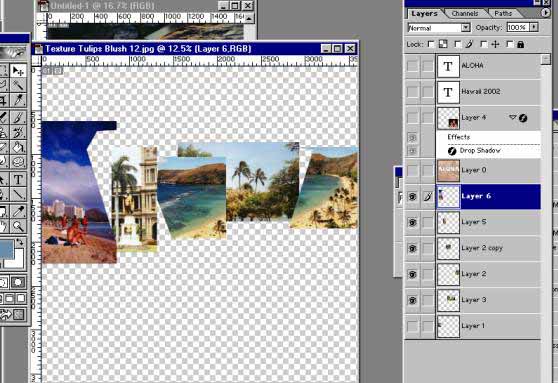This screenshot has width=558, height=383.
Task: Hide Layer 5 with eye icon
Action: click(412, 222)
